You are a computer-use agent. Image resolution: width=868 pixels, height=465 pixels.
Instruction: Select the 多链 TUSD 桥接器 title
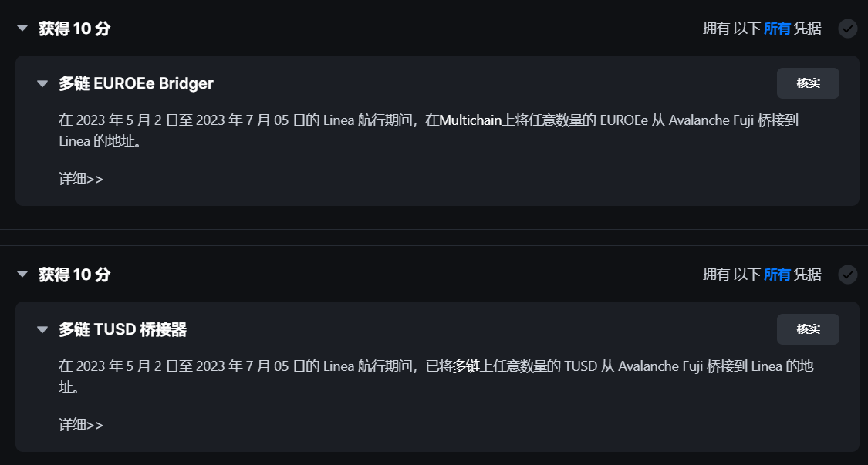[x=123, y=329]
